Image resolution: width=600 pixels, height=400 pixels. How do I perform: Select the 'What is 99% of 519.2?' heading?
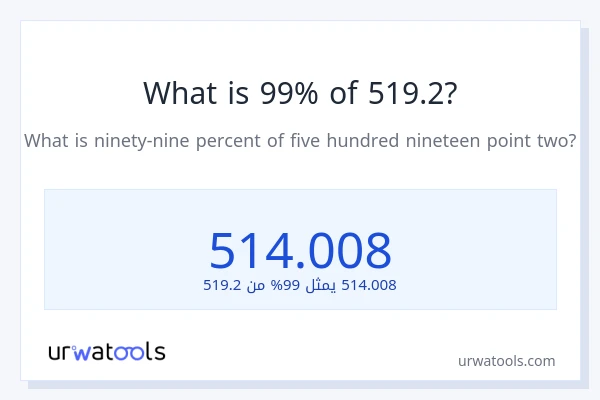click(x=300, y=93)
